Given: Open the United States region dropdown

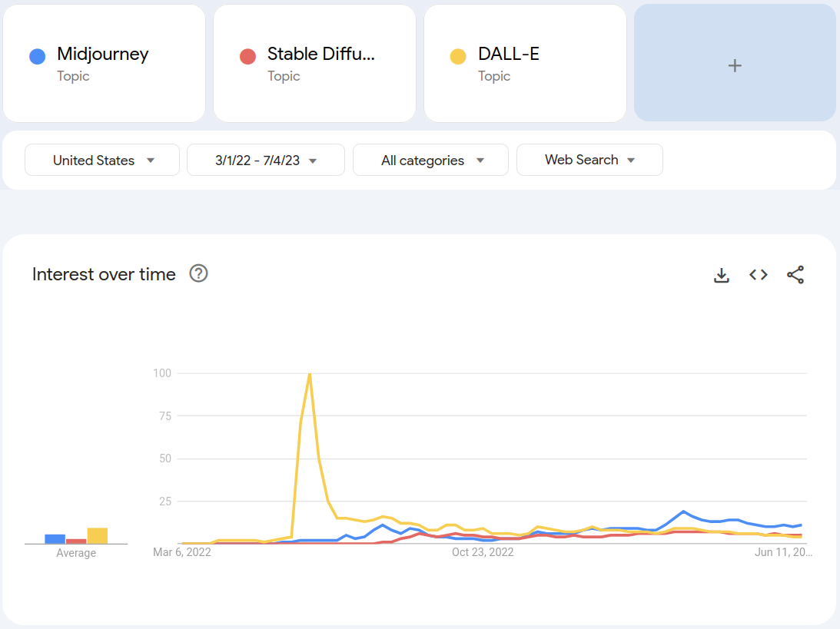Looking at the screenshot, I should click(102, 160).
